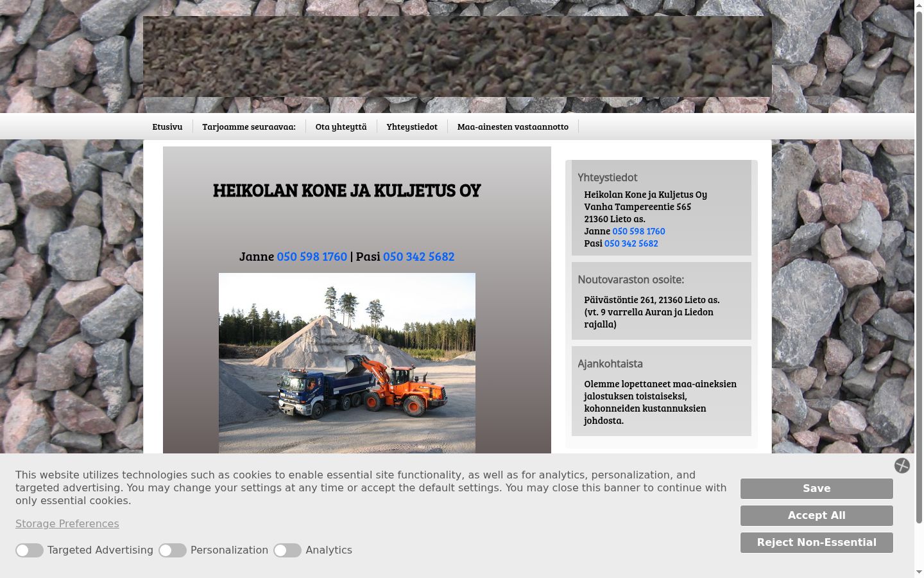The width and height of the screenshot is (924, 578).
Task: Click the gravel header banner image
Action: [458, 57]
